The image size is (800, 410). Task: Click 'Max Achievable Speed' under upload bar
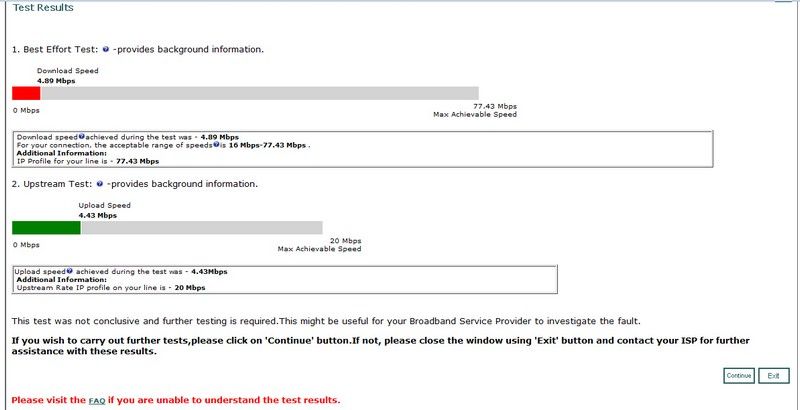click(319, 249)
